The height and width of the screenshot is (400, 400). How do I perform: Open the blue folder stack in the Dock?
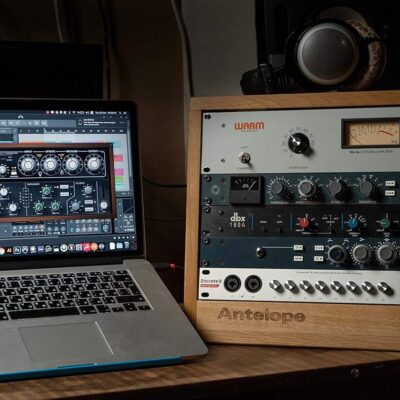(120, 246)
